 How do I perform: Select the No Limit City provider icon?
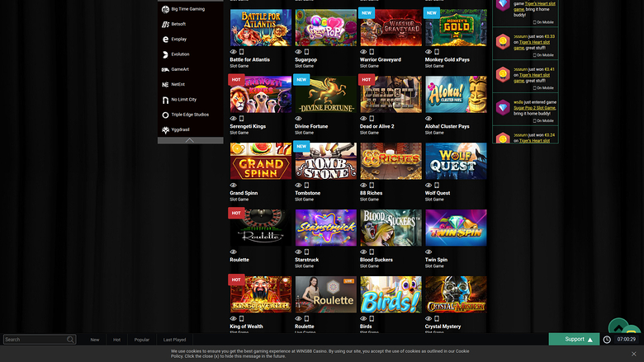coord(165,100)
